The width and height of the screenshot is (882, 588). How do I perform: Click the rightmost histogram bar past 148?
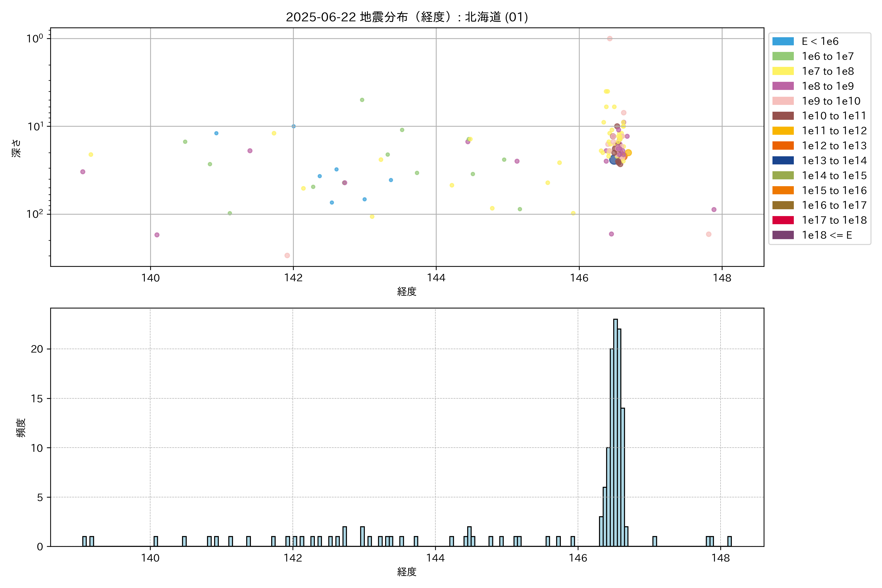click(729, 541)
